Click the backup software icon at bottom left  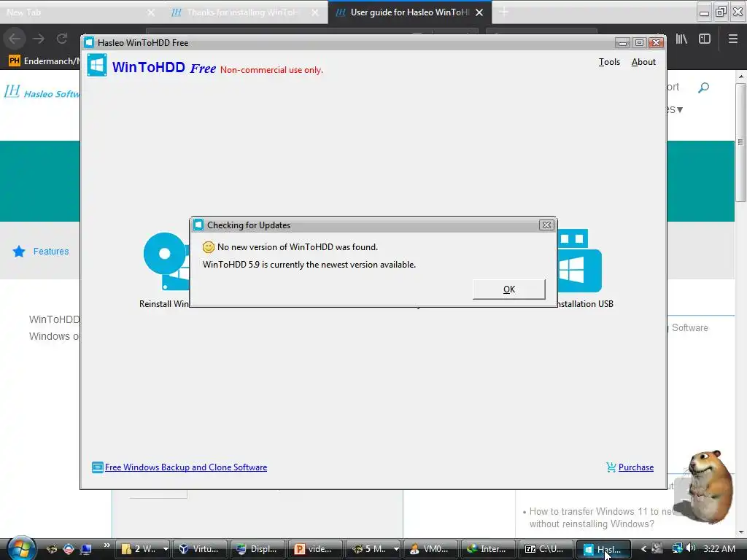point(97,467)
